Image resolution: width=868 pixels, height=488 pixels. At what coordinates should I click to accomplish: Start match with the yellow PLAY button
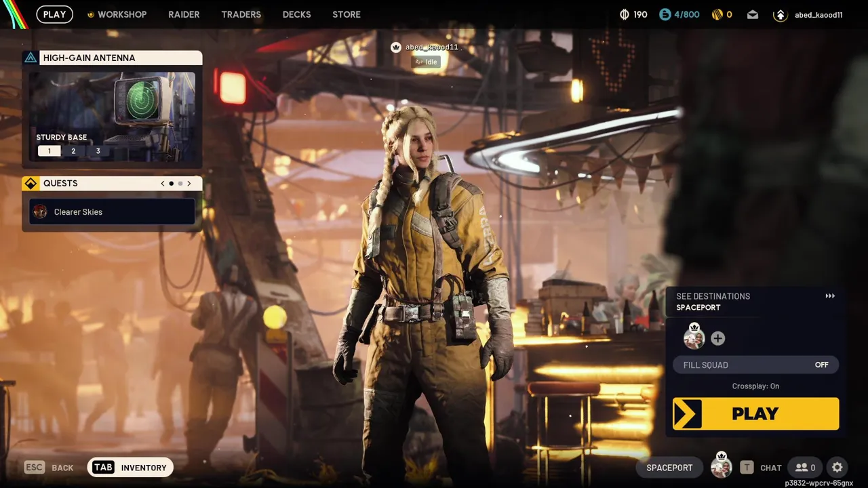pos(755,414)
